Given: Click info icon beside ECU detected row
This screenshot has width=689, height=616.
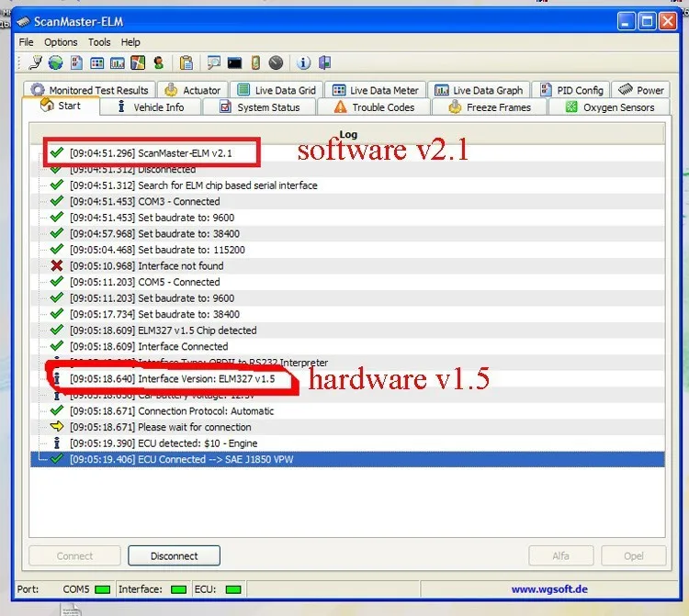Looking at the screenshot, I should [57, 442].
